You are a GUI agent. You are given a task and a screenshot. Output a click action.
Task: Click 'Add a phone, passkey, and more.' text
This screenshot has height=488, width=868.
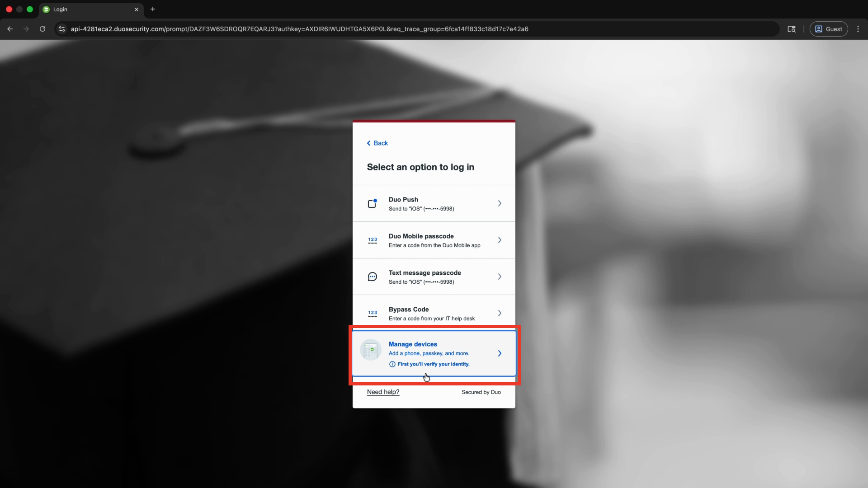[x=429, y=353]
